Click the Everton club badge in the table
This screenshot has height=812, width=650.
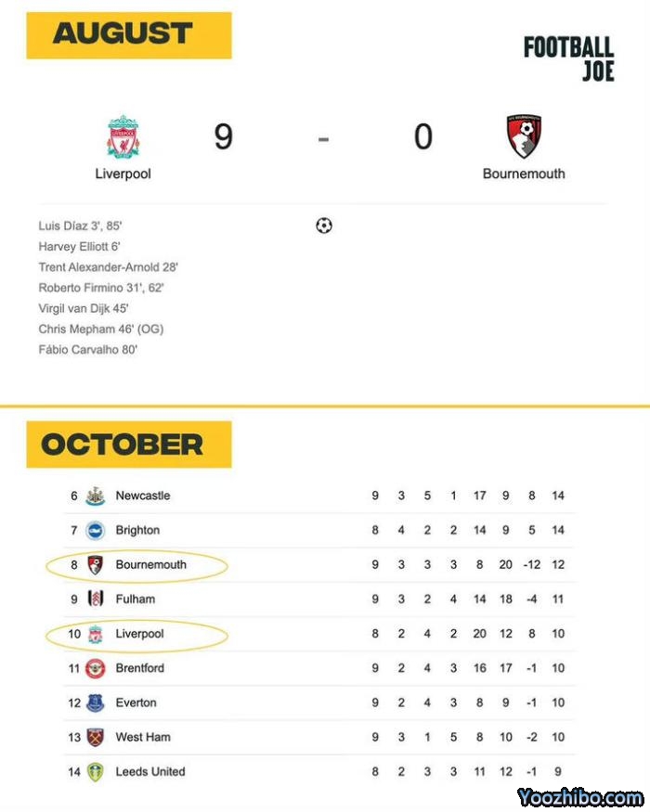[95, 702]
